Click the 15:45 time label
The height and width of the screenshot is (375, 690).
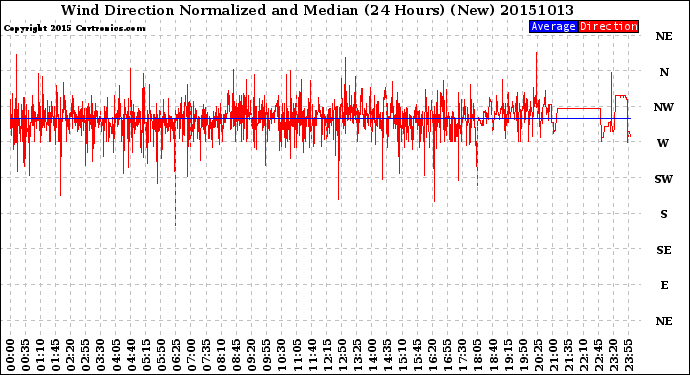tap(417, 355)
